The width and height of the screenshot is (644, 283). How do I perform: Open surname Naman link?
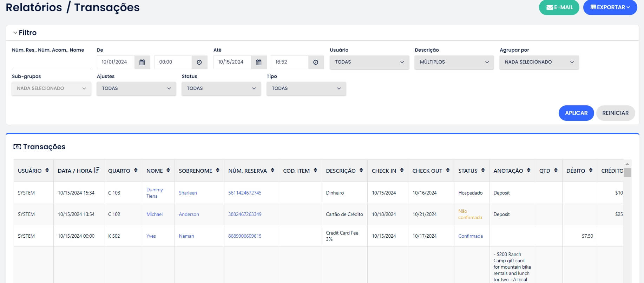(186, 236)
